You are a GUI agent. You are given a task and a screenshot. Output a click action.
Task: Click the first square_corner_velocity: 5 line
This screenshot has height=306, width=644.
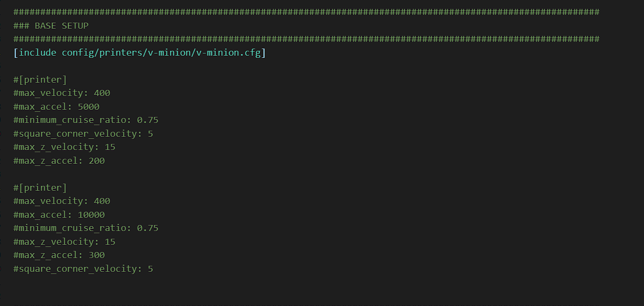click(x=83, y=134)
